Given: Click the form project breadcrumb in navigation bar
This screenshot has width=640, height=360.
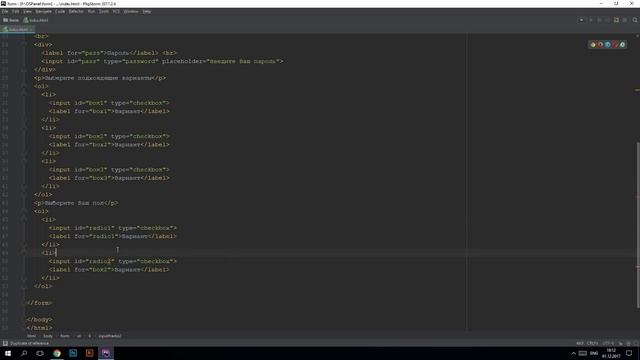Looking at the screenshot, I should click(x=11, y=20).
